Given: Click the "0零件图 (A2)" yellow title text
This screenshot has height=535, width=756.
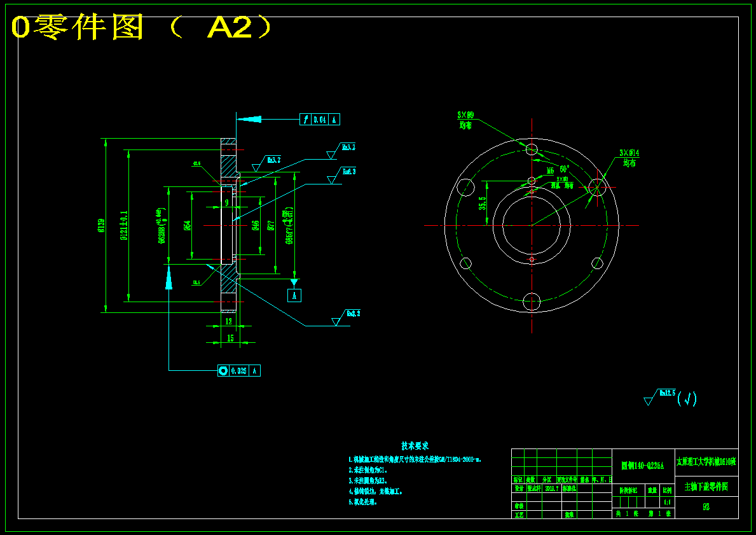Looking at the screenshot, I should point(141,28).
